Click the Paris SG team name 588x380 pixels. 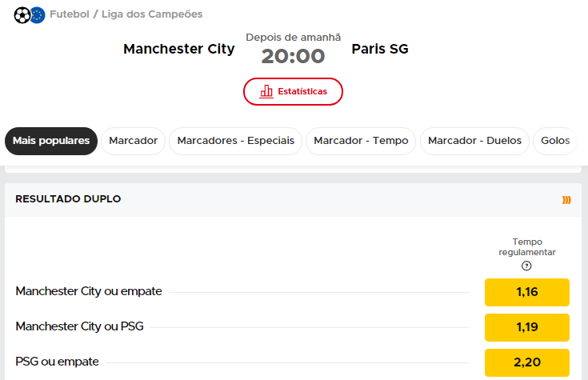click(380, 49)
